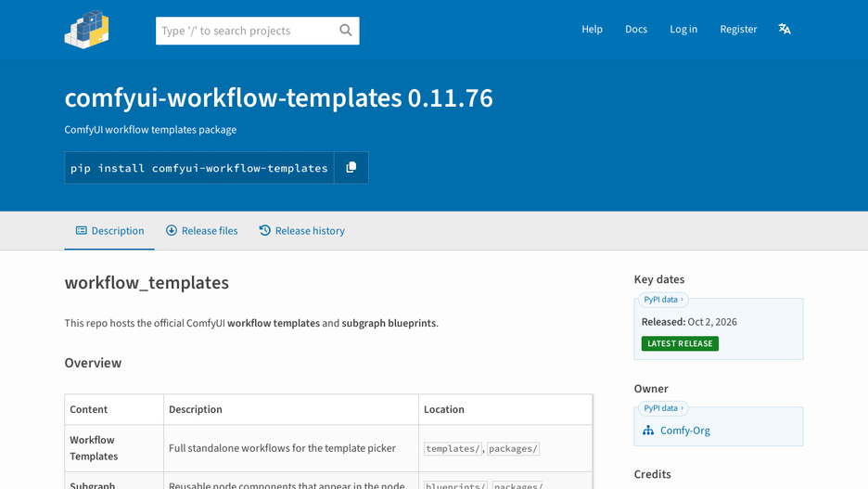Screen dimensions: 868x489
Task: Click 'Full standalone workflows for the template picker'
Action: point(282,448)
